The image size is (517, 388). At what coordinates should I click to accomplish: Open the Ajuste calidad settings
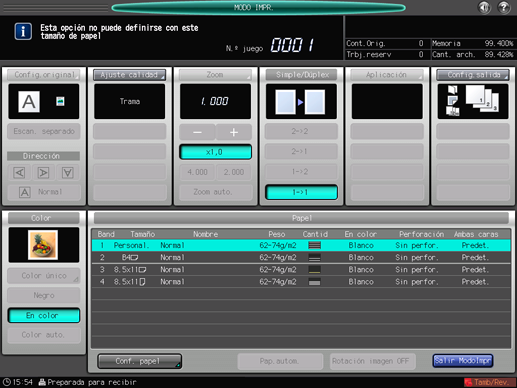(x=129, y=75)
